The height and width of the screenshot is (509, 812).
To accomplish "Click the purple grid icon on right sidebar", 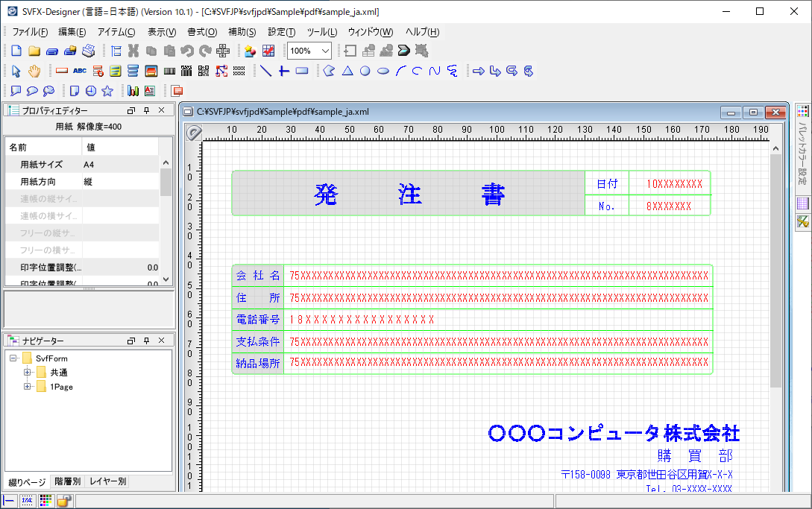I will click(x=802, y=203).
